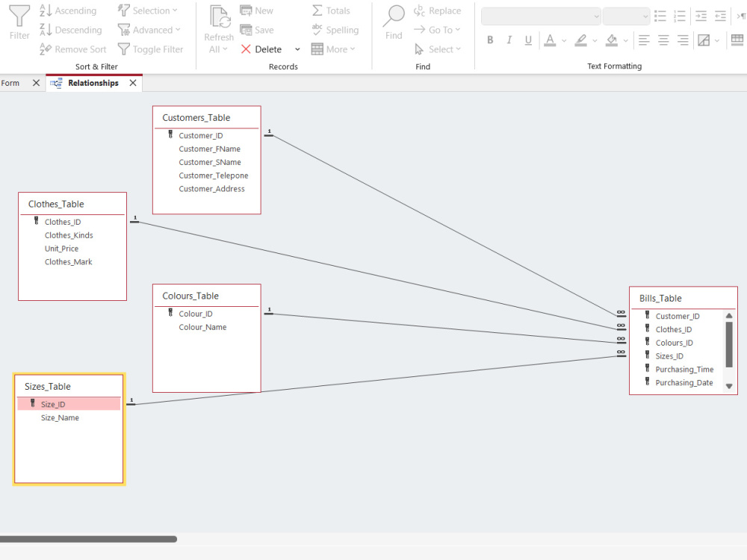Click the bulleted list icon
Image resolution: width=747 pixels, height=560 pixels.
pyautogui.click(x=660, y=16)
